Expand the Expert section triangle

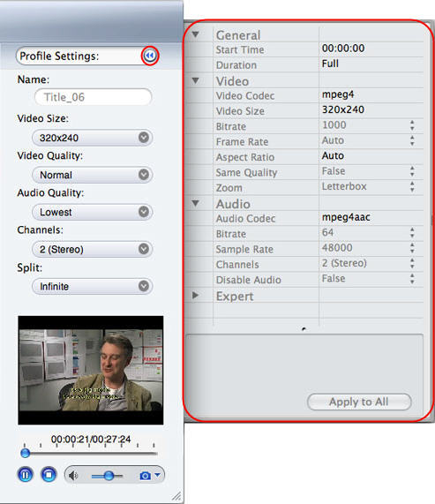point(195,295)
